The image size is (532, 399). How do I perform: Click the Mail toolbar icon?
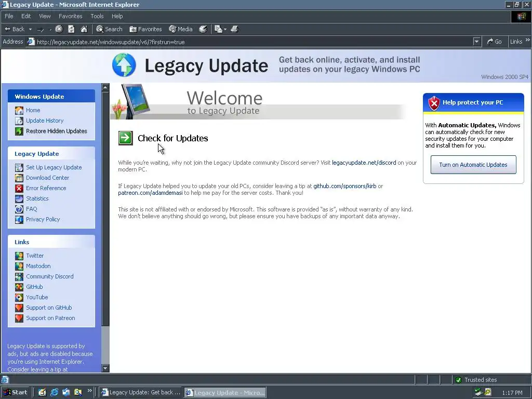[219, 29]
